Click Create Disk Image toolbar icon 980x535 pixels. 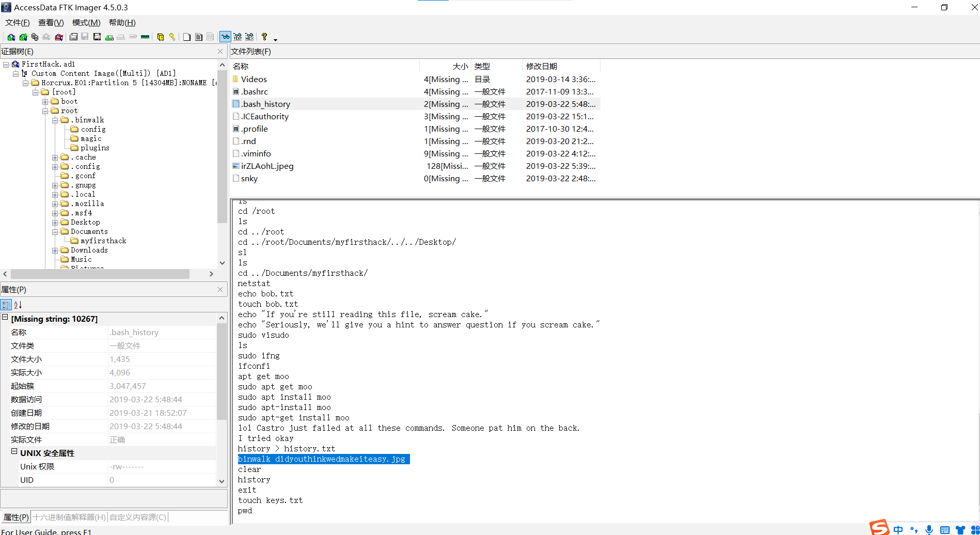[x=73, y=37]
